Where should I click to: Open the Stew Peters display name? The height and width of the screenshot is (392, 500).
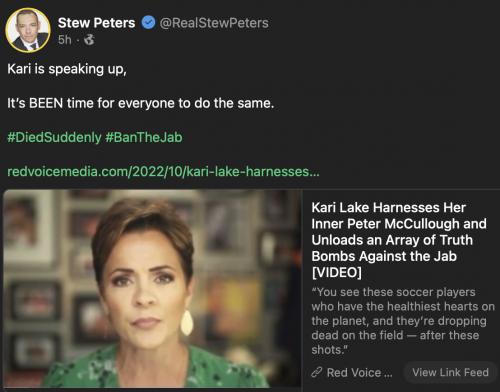coord(96,23)
